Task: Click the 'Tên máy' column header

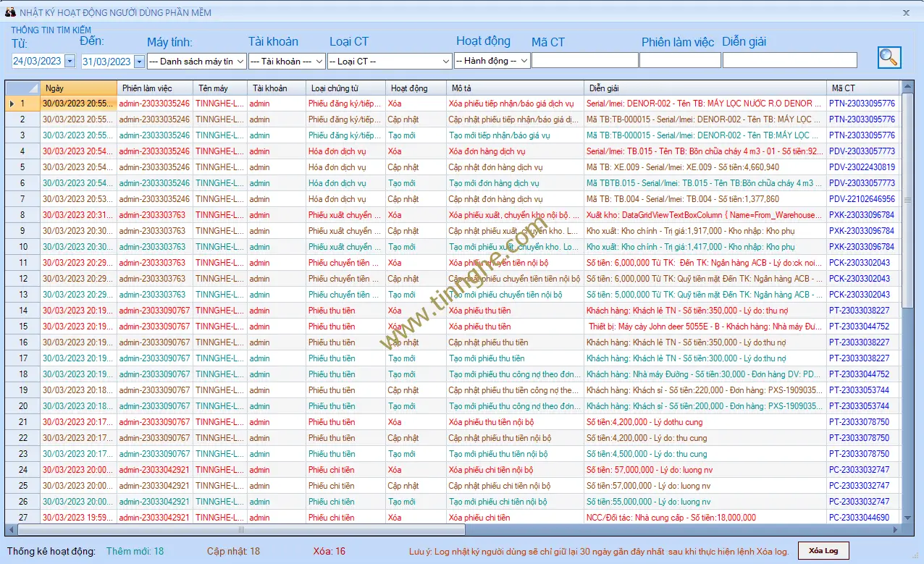Action: 220,88
